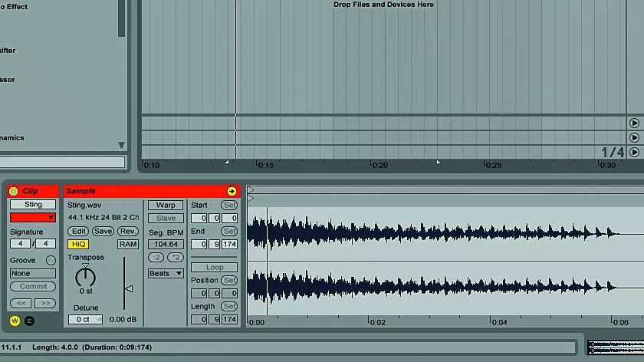Image resolution: width=644 pixels, height=362 pixels.
Task: Click the groove hot-swap icon
Action: pyautogui.click(x=51, y=260)
